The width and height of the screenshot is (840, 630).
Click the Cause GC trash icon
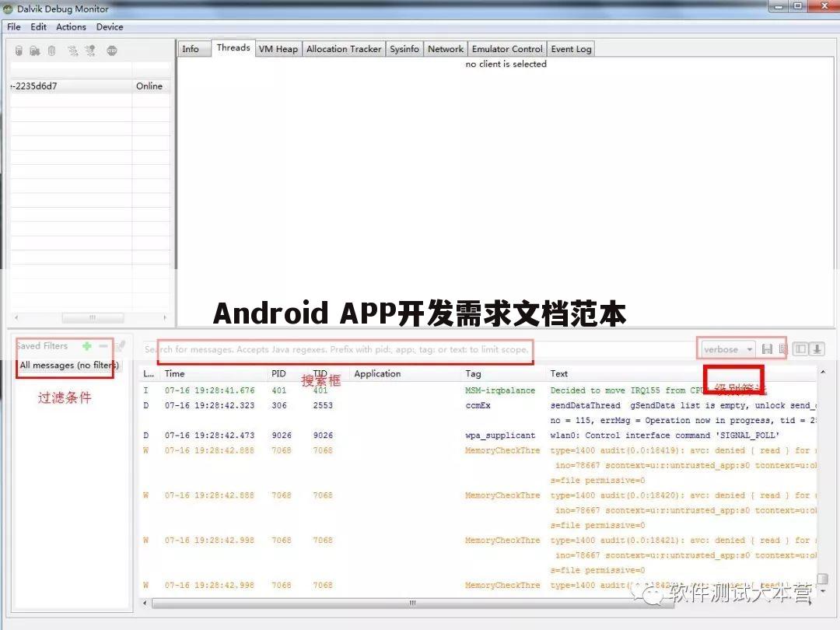[51, 51]
